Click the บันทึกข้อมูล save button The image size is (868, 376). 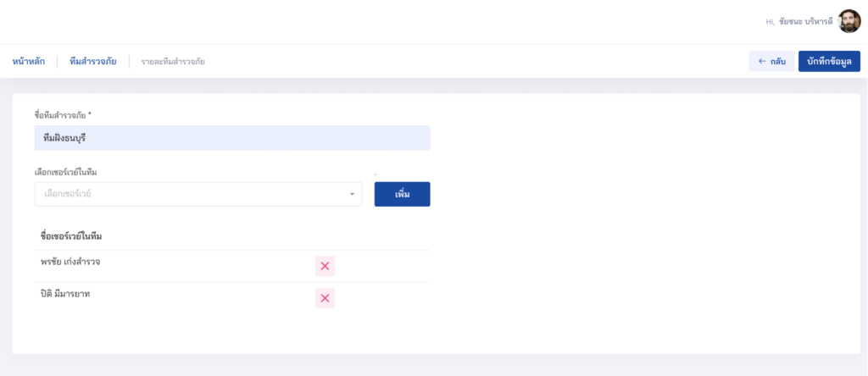click(829, 61)
